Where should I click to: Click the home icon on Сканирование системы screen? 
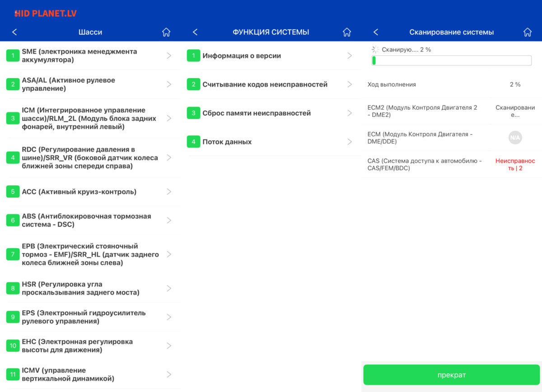(x=528, y=32)
